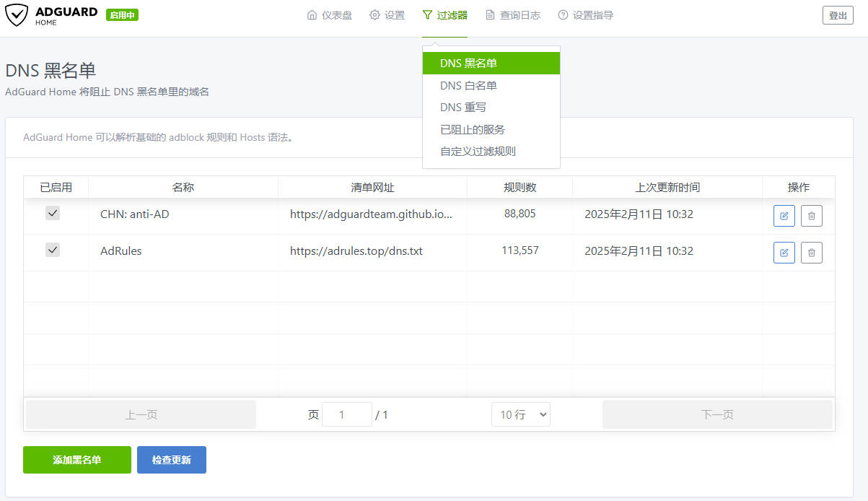
Task: Click the page number input field
Action: click(x=347, y=414)
